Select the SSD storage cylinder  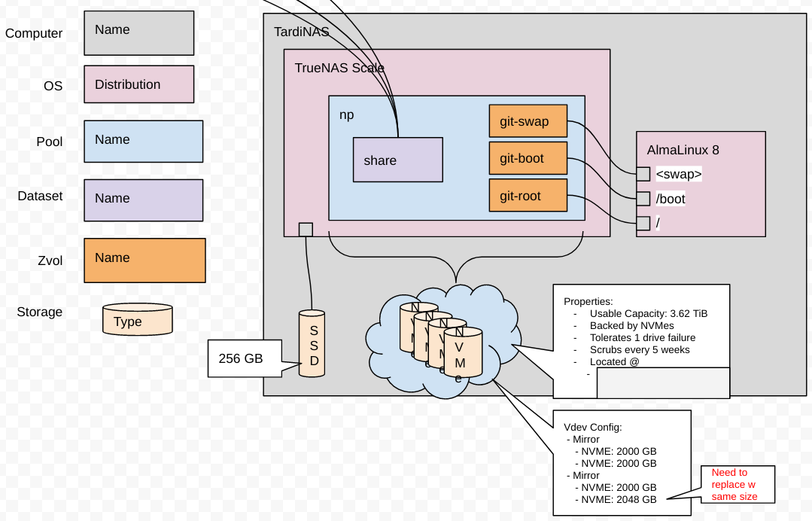pos(312,343)
